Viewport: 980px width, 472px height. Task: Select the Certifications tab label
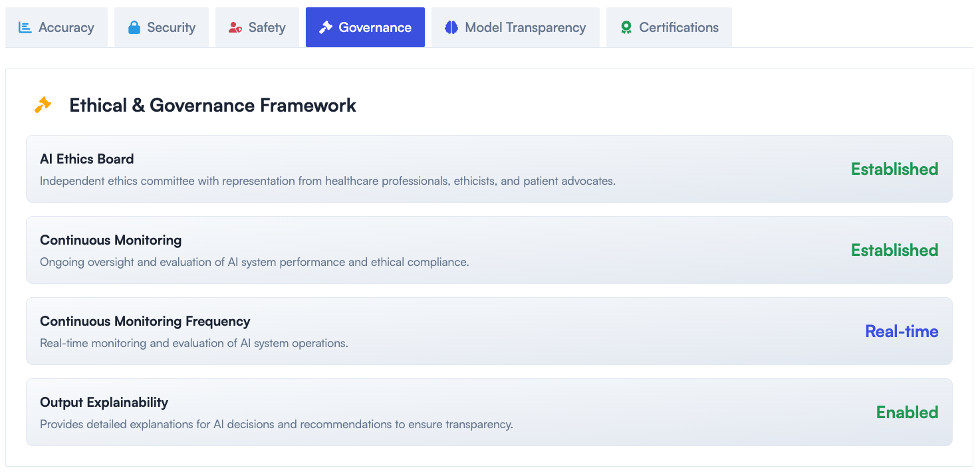pos(678,28)
